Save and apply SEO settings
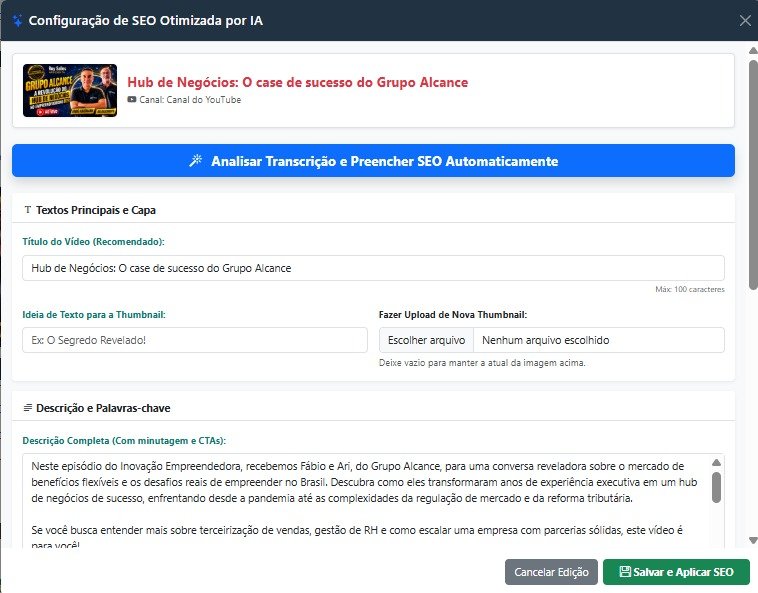Viewport: 758px width, 593px height. click(676, 572)
